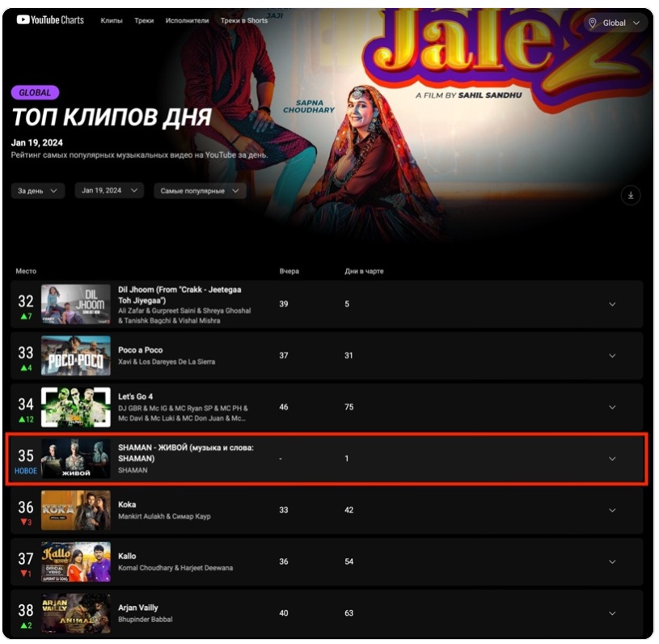659x644 pixels.
Task: Click the purple GLOBAL badge
Action: tap(35, 92)
